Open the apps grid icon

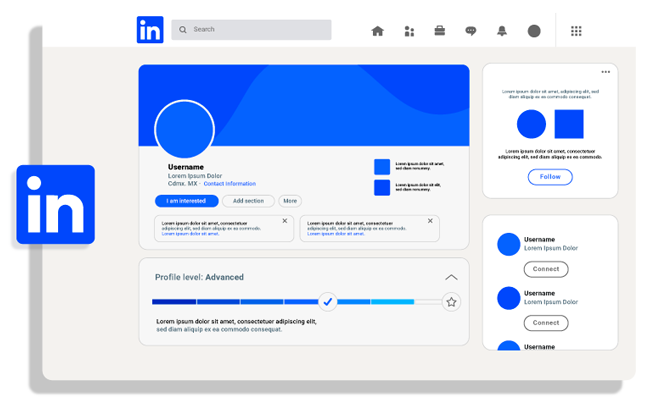(x=576, y=31)
